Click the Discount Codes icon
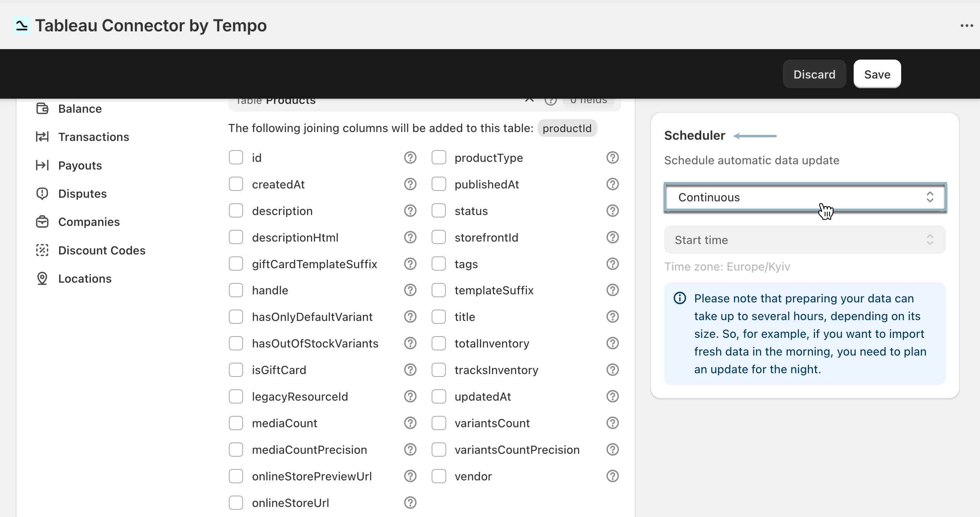The height and width of the screenshot is (517, 980). pos(43,250)
